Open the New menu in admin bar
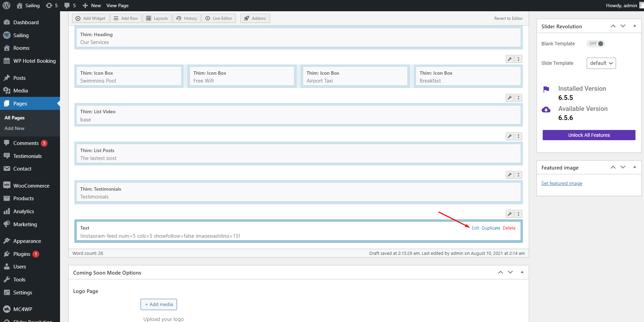The height and width of the screenshot is (322, 644). (92, 5)
